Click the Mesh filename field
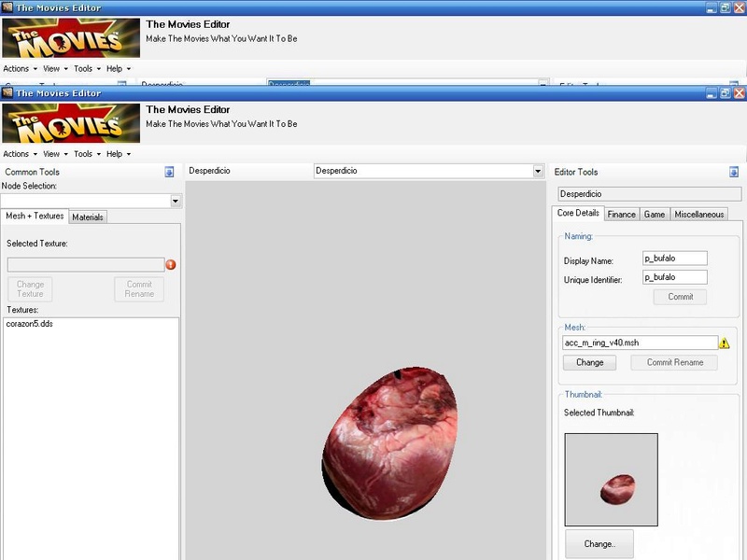Image resolution: width=747 pixels, height=560 pixels. tap(640, 343)
